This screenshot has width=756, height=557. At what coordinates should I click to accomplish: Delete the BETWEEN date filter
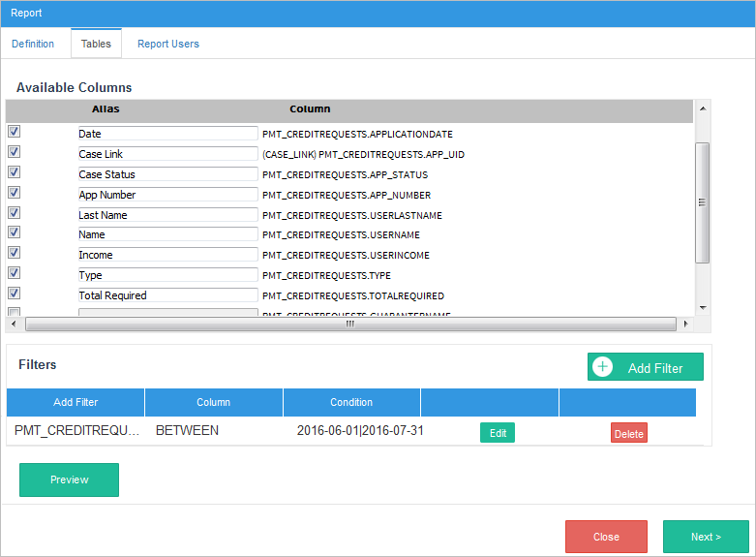(x=628, y=433)
